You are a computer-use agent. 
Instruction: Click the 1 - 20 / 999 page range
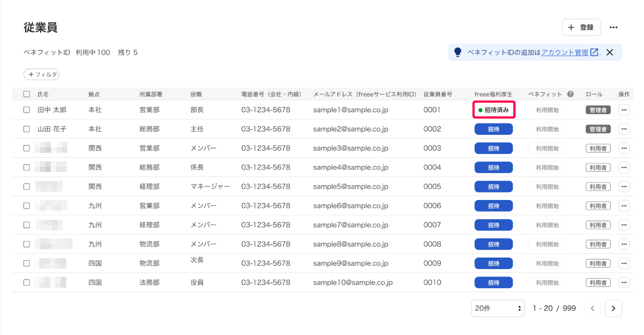[x=554, y=308]
